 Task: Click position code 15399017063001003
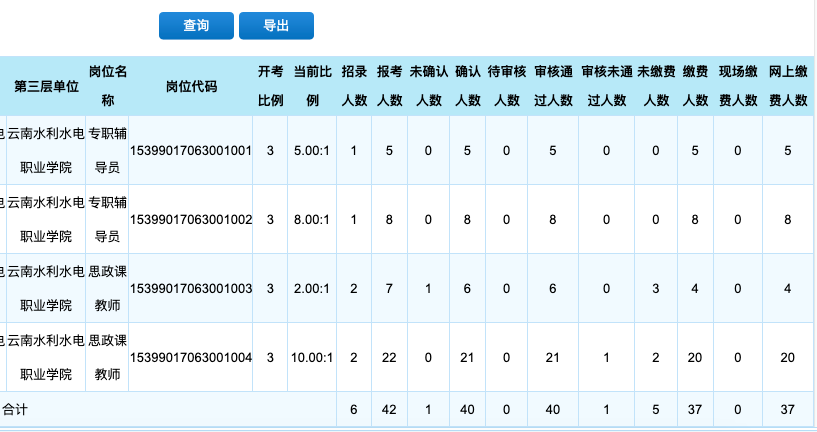191,288
